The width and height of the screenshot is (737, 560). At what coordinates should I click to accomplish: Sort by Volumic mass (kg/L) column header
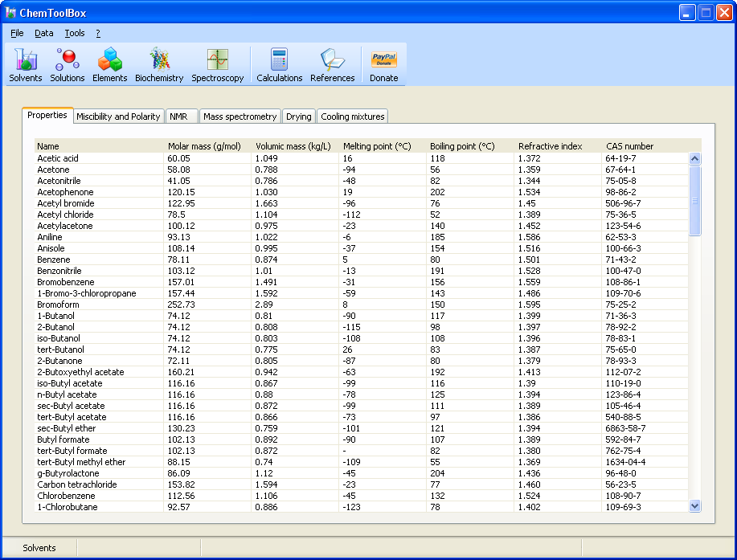pyautogui.click(x=295, y=146)
